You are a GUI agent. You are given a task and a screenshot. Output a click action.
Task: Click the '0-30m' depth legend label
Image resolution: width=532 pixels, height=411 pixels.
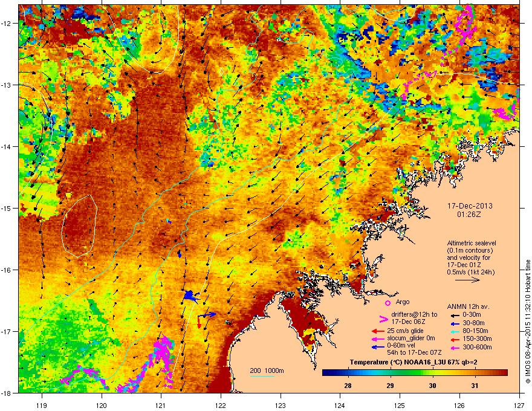click(472, 315)
